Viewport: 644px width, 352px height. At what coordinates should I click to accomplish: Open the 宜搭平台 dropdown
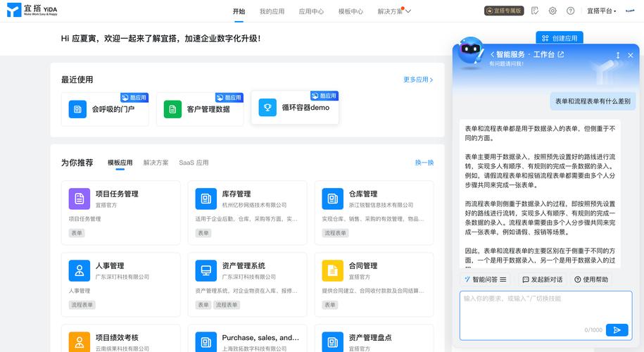601,11
